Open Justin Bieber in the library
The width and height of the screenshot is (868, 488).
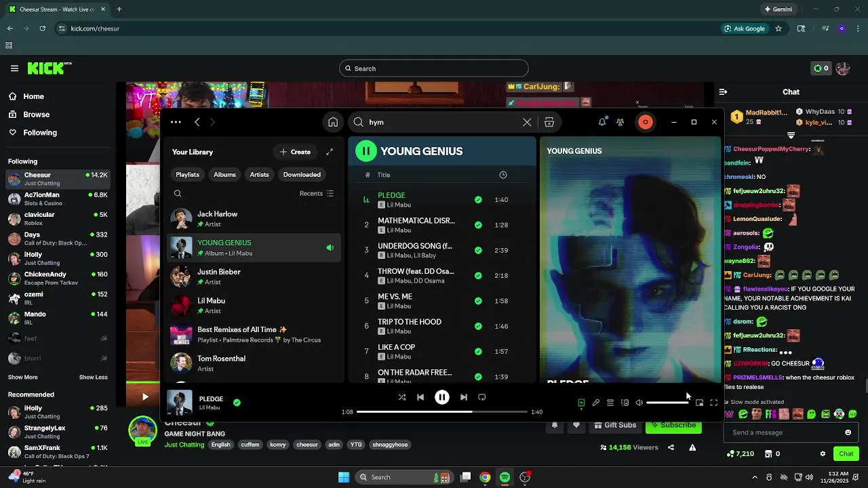(x=254, y=277)
